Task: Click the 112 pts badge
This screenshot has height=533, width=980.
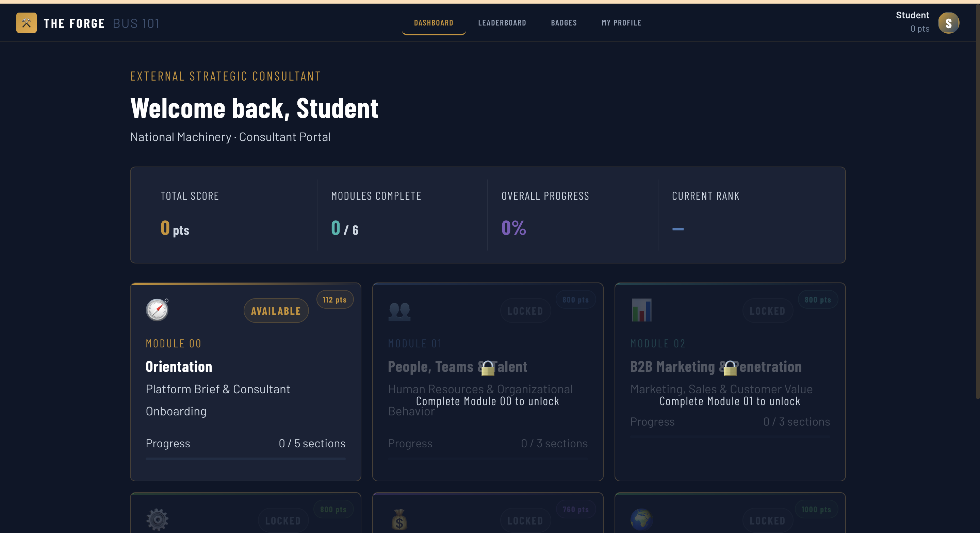Action: [334, 300]
